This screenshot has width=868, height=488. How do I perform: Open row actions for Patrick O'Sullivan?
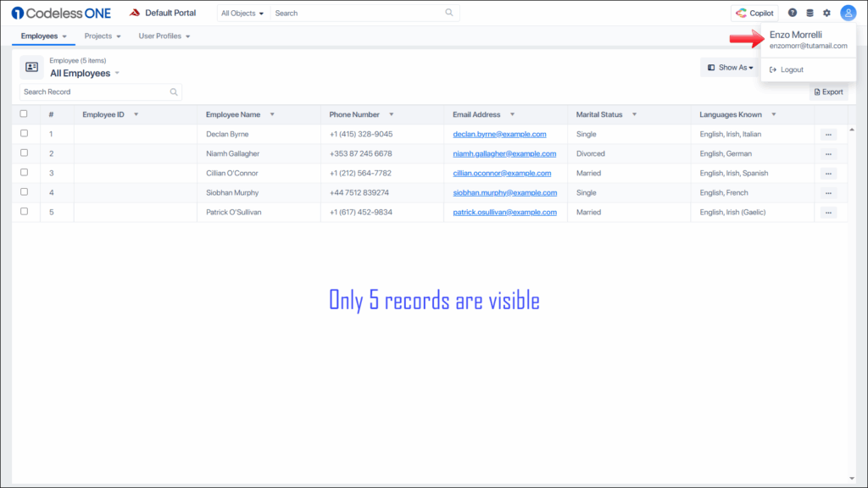[828, 213]
